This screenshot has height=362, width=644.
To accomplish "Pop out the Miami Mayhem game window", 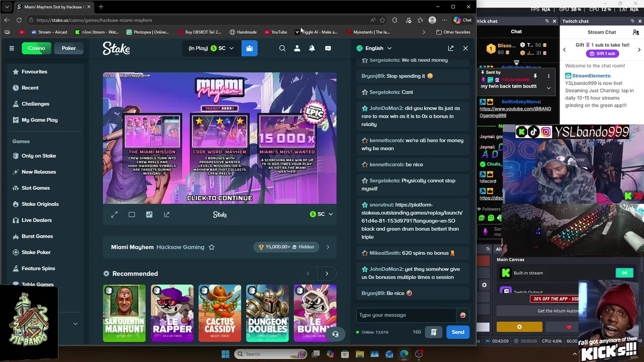I will 167,215.
